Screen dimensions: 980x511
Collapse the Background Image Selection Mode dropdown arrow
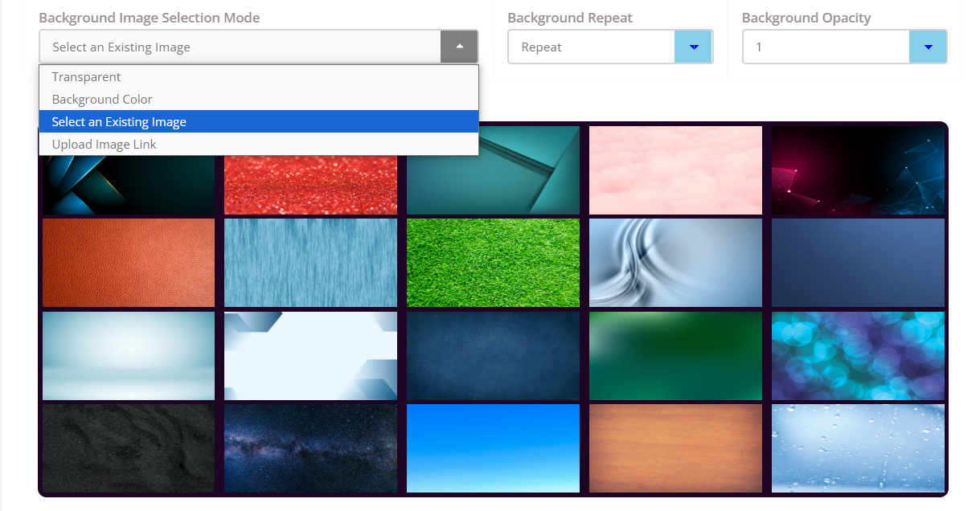pos(459,47)
